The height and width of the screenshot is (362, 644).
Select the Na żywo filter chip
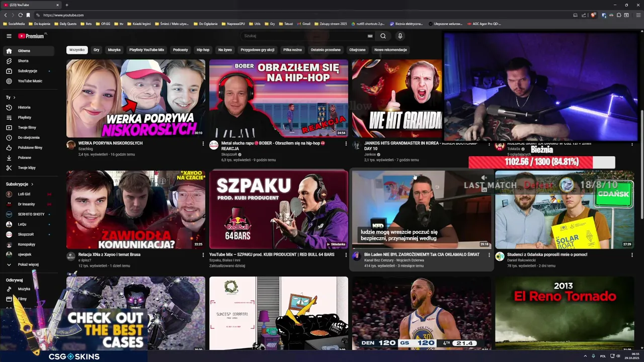(x=225, y=50)
